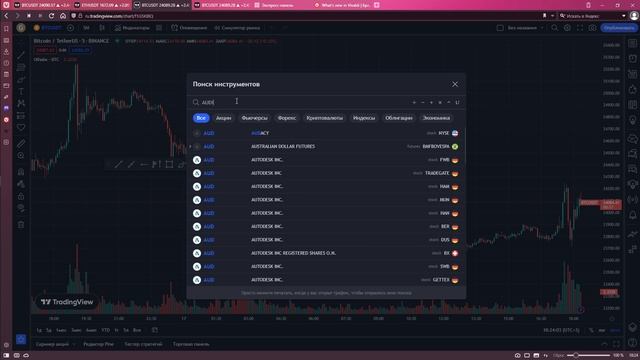
Task: Select the Все filter chip
Action: click(201, 118)
